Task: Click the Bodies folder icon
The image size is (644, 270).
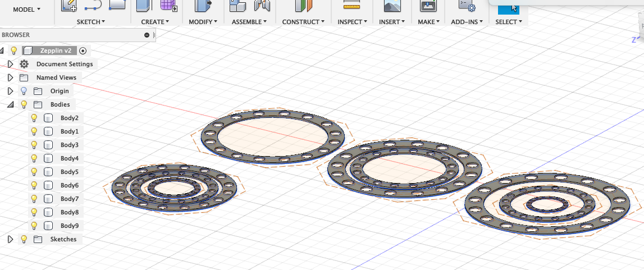Action: pos(38,104)
